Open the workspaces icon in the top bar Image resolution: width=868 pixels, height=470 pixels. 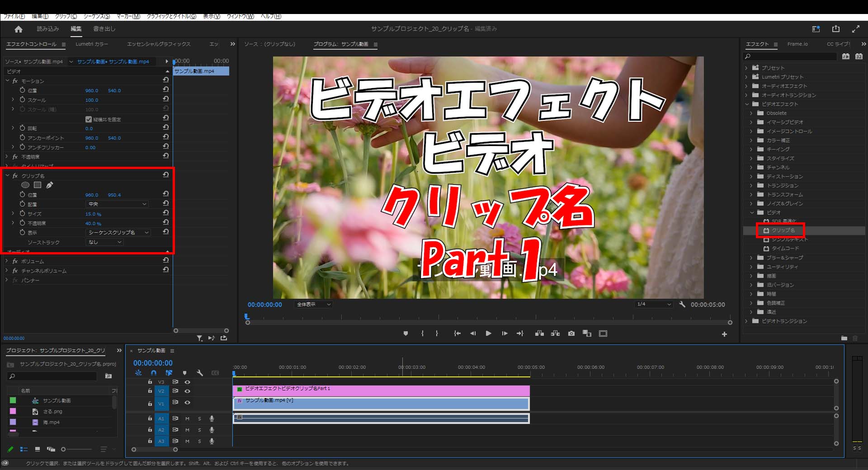click(x=816, y=29)
